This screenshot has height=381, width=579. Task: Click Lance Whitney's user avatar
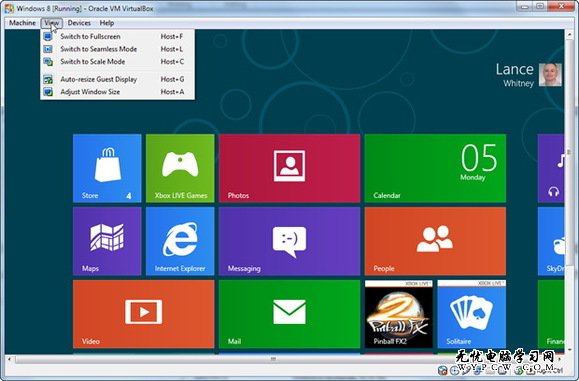550,75
